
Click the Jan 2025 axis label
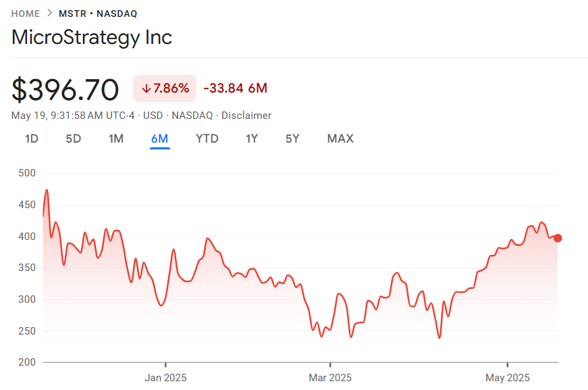coord(165,377)
